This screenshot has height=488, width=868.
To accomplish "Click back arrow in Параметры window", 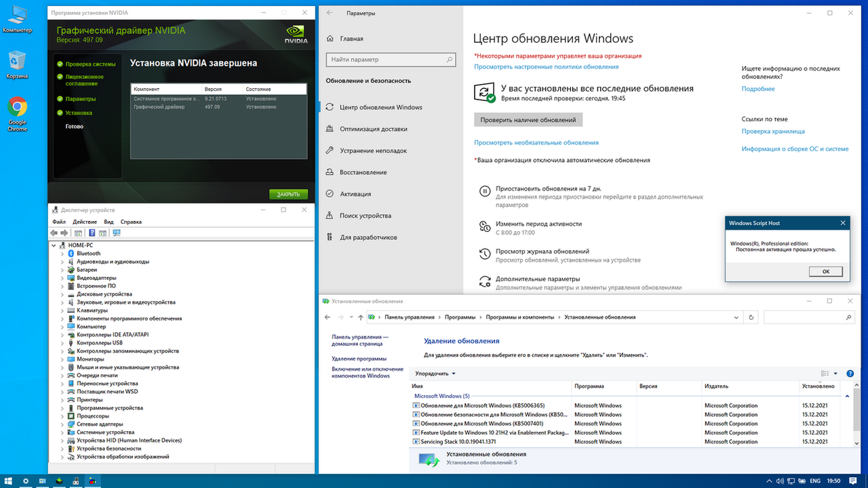I will [330, 13].
